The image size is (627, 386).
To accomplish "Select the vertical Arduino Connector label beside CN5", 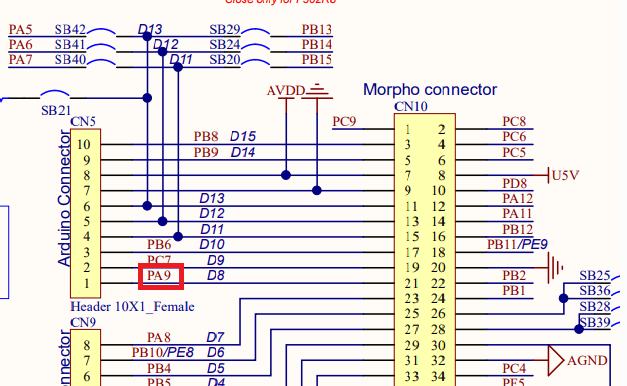I will 64,198.
